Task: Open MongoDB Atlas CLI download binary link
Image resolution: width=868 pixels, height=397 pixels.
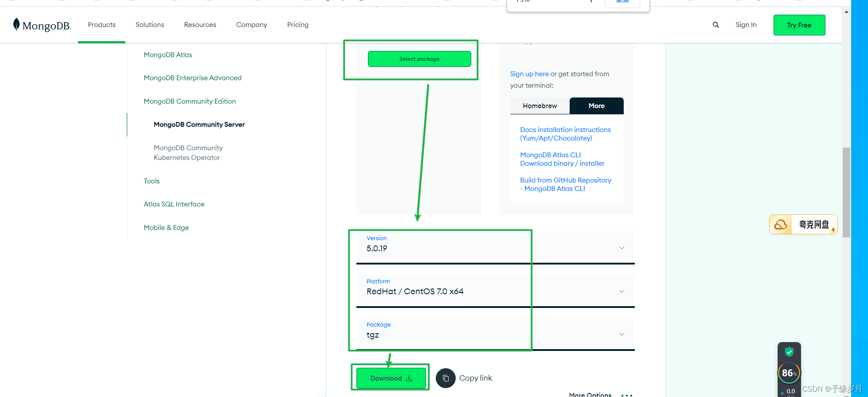Action: click(562, 159)
